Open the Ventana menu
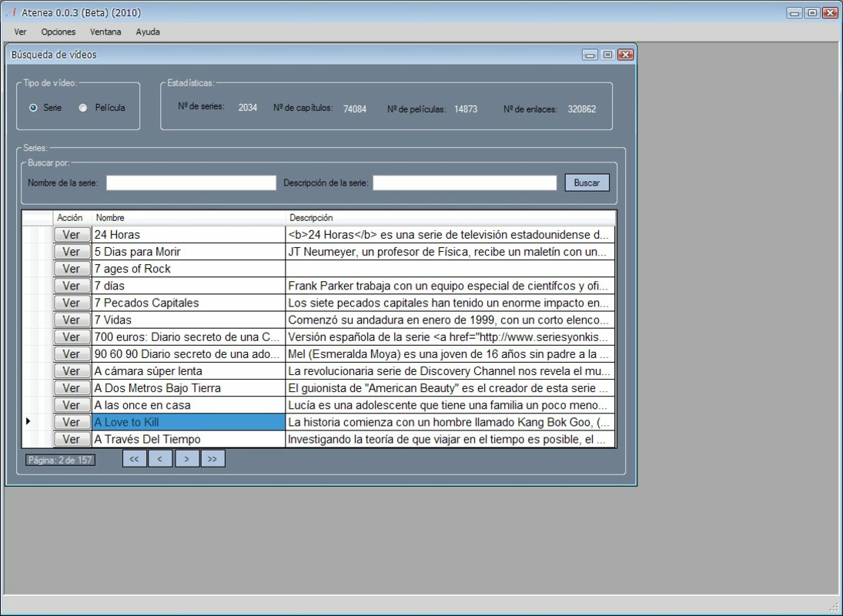Viewport: 843px width, 616px height. [105, 32]
